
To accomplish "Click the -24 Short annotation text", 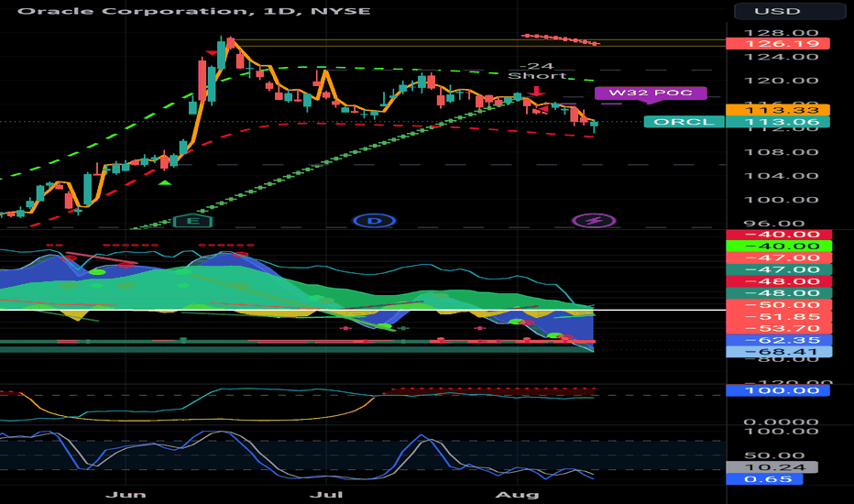I will 537,71.
